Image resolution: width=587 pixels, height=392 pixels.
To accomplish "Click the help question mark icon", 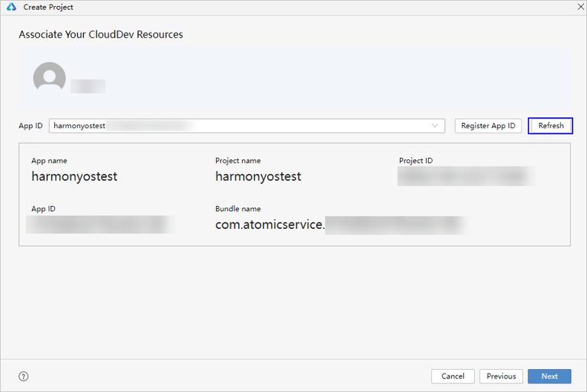I will pos(24,376).
